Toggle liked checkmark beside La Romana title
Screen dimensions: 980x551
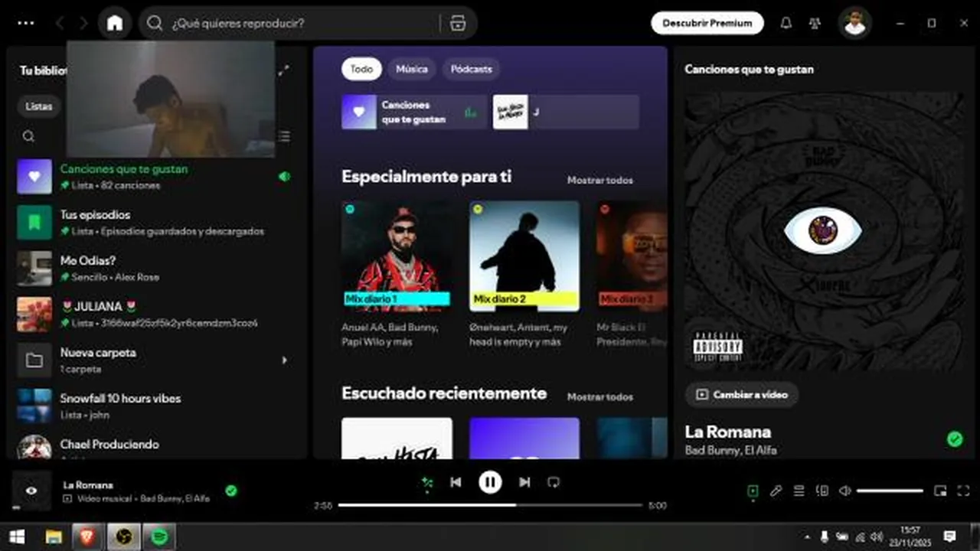(955, 439)
